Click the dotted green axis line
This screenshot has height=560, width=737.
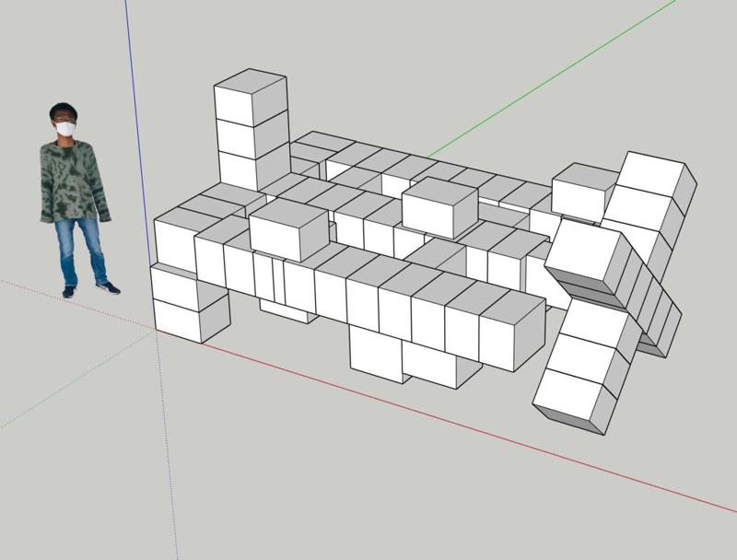77,379
